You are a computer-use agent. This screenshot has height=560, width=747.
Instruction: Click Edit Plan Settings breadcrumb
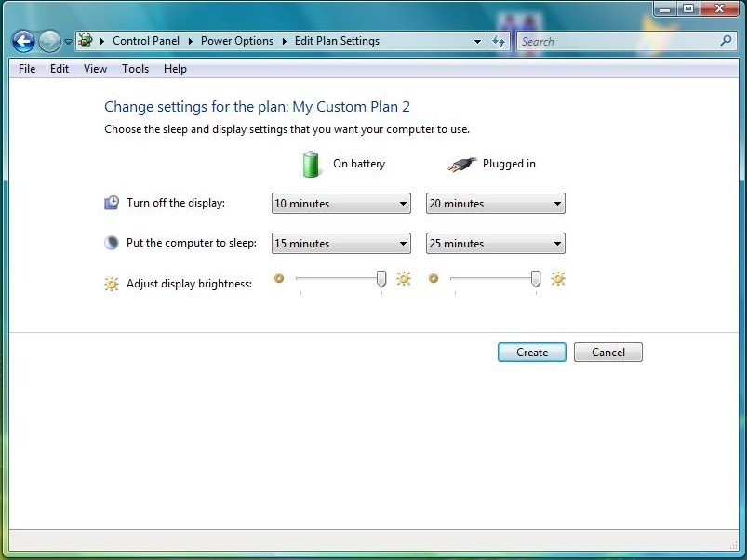[337, 41]
